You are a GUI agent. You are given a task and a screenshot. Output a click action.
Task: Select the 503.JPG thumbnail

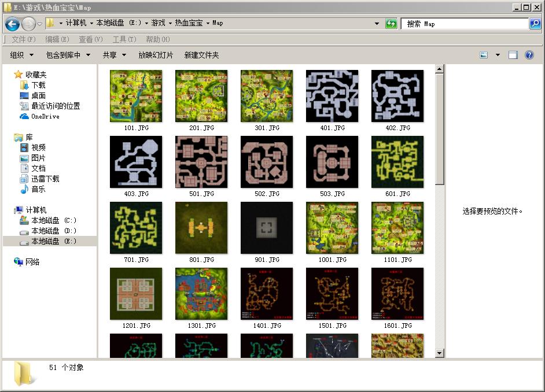pyautogui.click(x=332, y=162)
